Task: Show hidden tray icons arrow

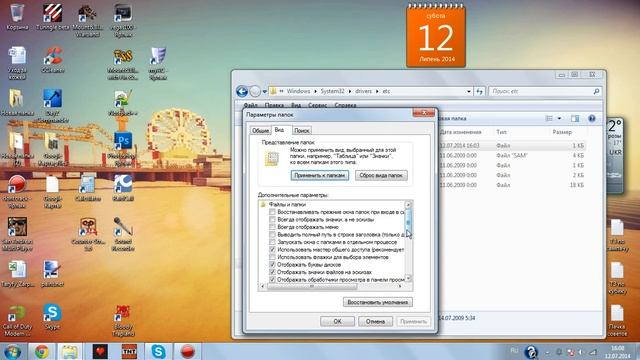Action: (547, 352)
